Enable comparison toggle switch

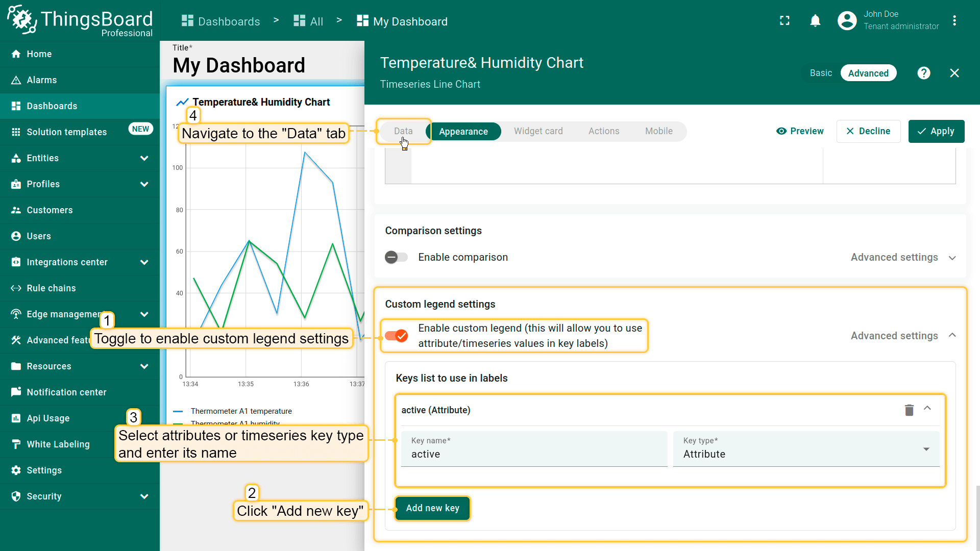point(397,257)
